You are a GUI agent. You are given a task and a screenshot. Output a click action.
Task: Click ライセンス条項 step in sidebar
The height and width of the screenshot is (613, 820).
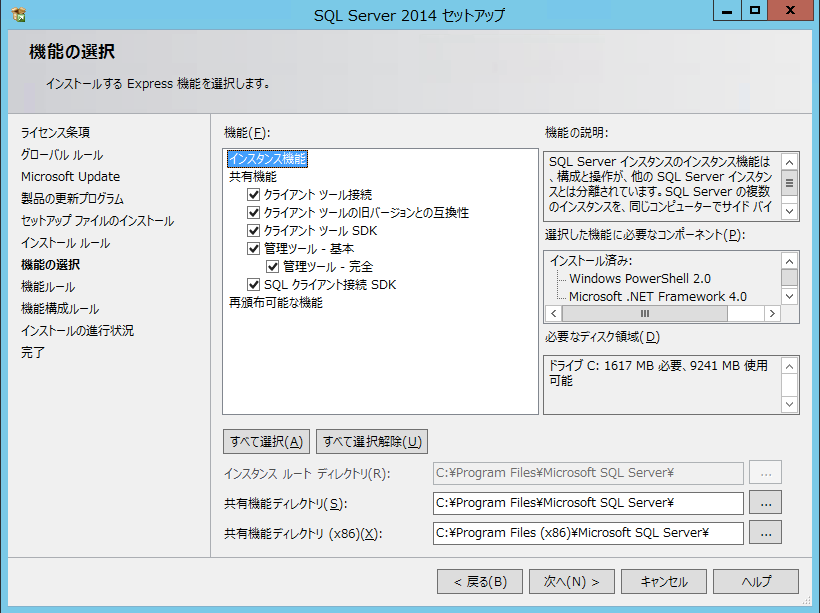coord(55,133)
